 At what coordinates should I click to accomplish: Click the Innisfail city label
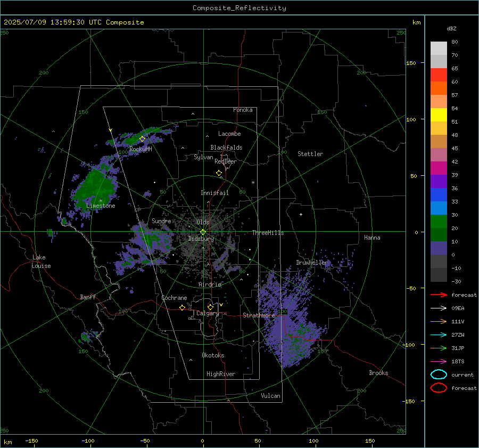click(214, 193)
